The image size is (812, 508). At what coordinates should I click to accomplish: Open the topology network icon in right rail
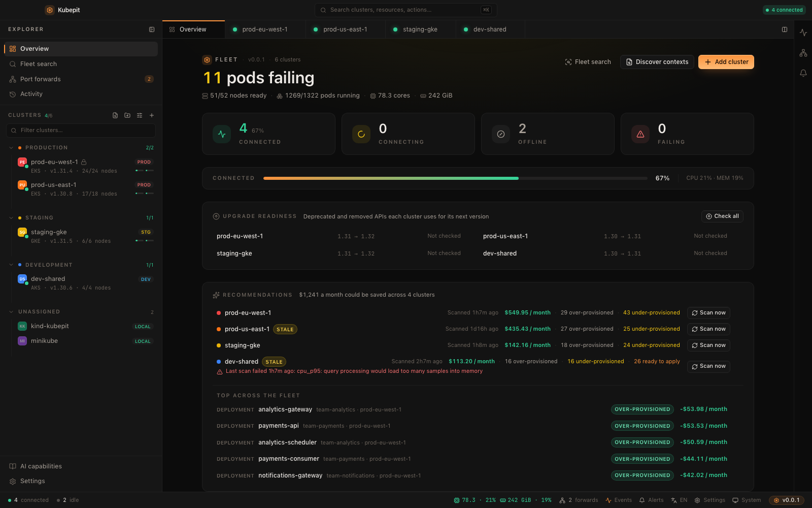pos(803,53)
